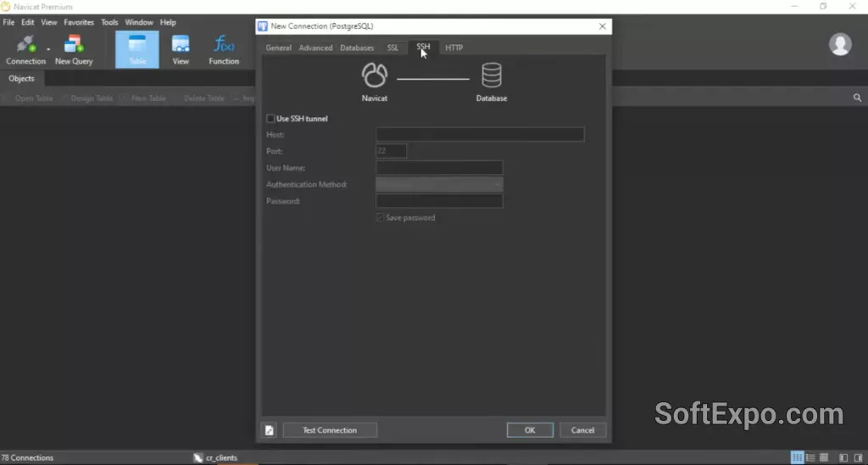Open the Edit menu

tap(28, 22)
